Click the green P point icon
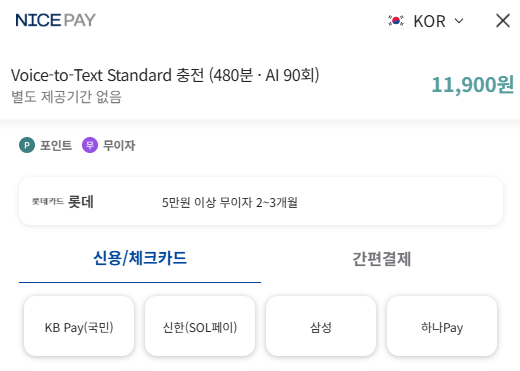This screenshot has width=520, height=371. [27, 145]
